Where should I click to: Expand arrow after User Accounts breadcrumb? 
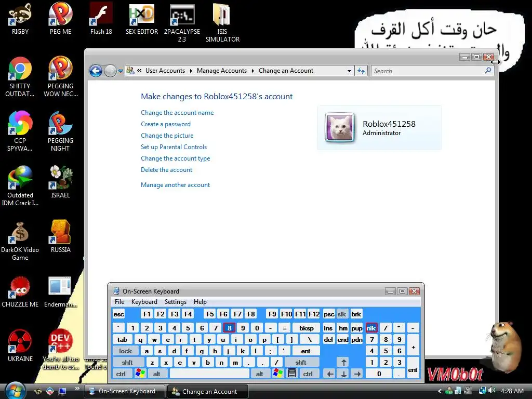191,71
